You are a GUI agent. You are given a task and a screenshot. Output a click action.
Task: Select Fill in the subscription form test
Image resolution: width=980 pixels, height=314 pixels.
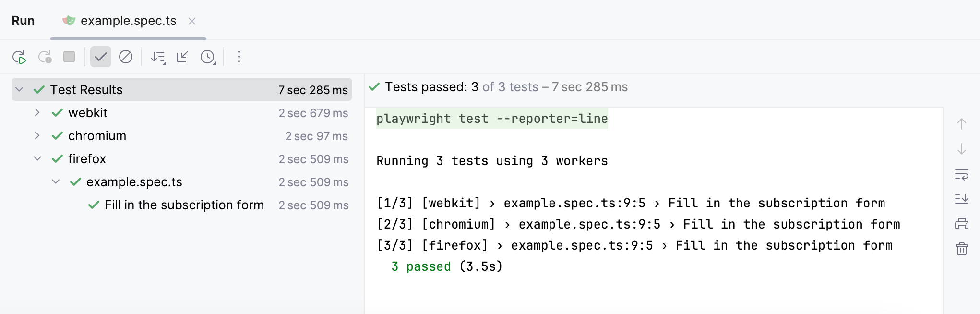coord(184,205)
